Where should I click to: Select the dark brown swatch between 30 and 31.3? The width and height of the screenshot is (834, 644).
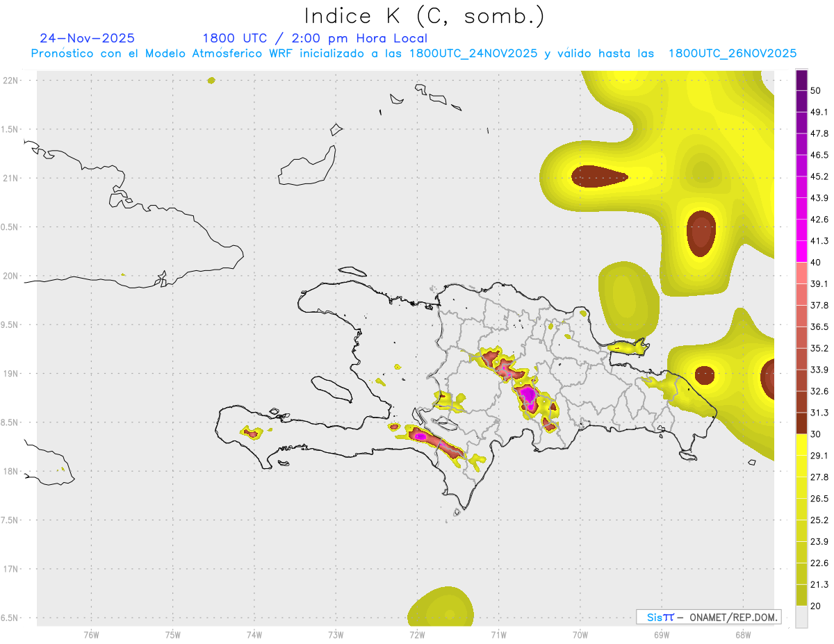[x=801, y=423]
